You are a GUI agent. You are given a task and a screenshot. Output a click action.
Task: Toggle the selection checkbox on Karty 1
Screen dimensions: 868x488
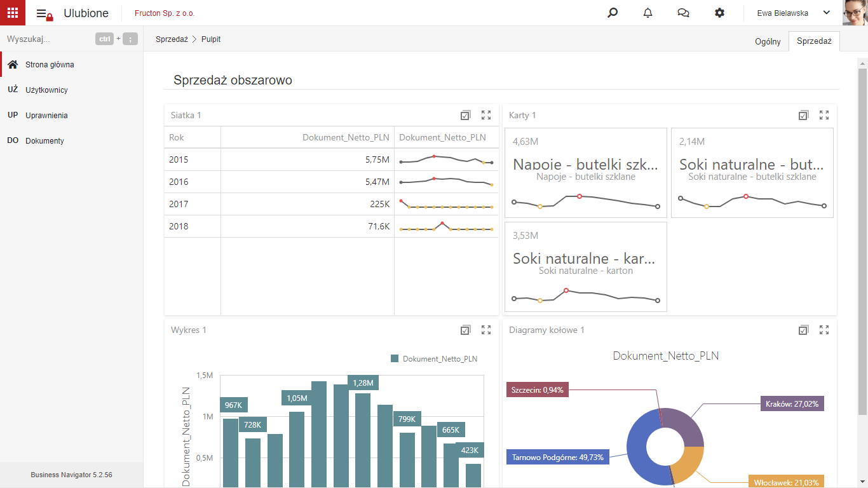point(803,115)
